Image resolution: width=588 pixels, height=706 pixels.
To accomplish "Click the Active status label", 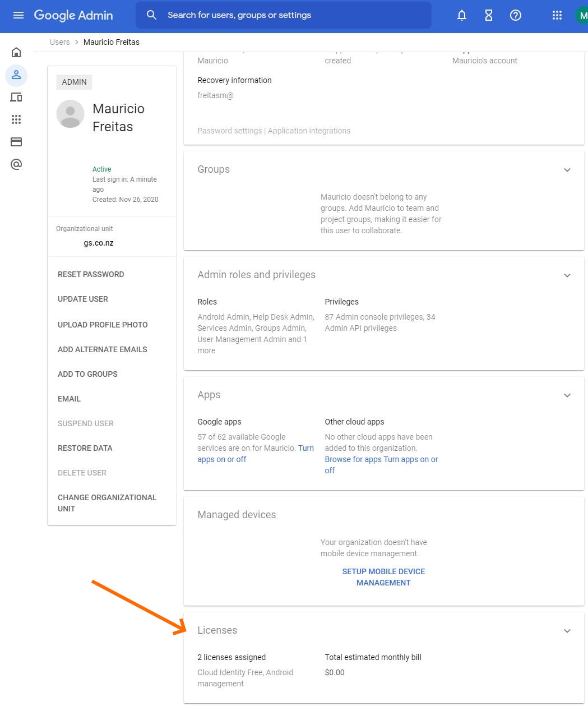I will 102,169.
